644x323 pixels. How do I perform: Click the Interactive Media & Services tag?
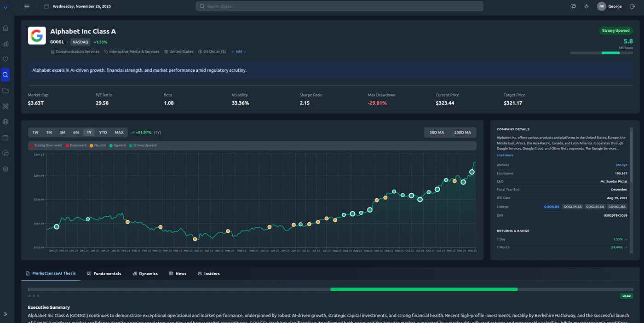click(x=132, y=52)
